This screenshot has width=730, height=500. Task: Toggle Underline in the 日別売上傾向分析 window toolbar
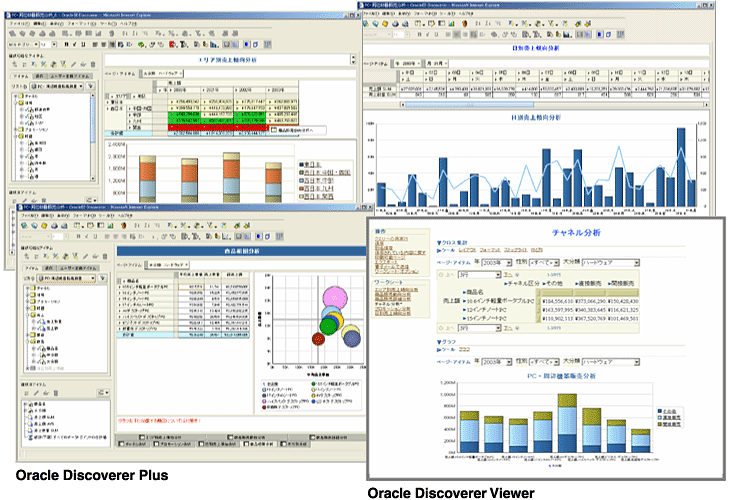tap(436, 34)
